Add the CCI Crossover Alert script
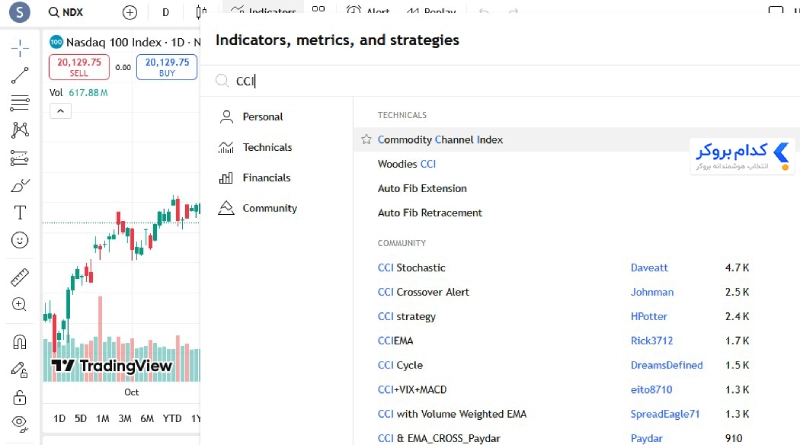The width and height of the screenshot is (800, 445). pos(423,292)
